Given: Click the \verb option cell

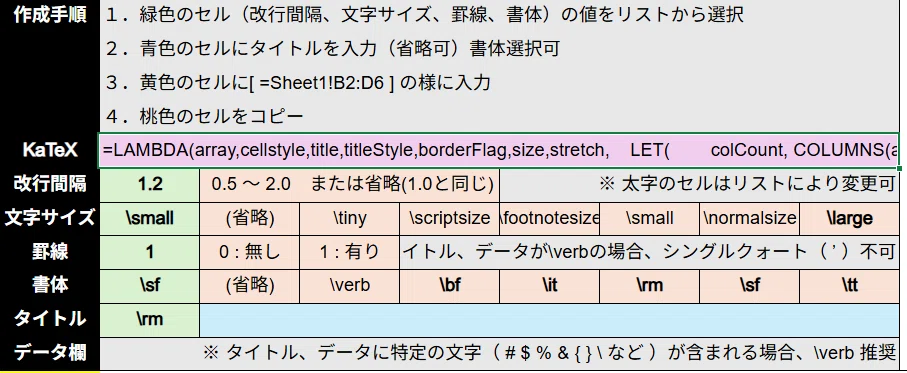Looking at the screenshot, I should point(349,285).
